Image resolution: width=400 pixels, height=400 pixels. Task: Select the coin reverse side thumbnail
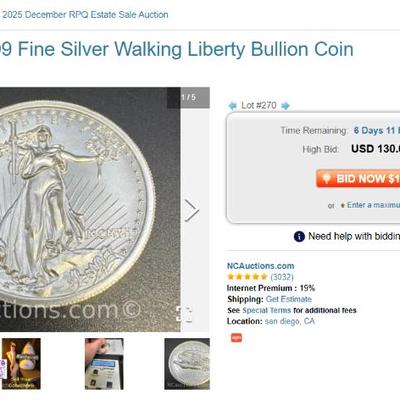pyautogui.click(x=187, y=364)
